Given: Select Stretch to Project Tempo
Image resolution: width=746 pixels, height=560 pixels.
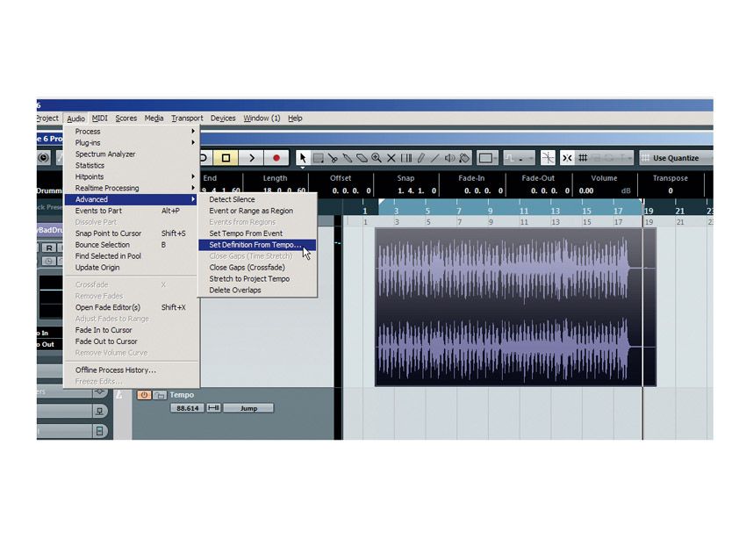Looking at the screenshot, I should tap(248, 278).
